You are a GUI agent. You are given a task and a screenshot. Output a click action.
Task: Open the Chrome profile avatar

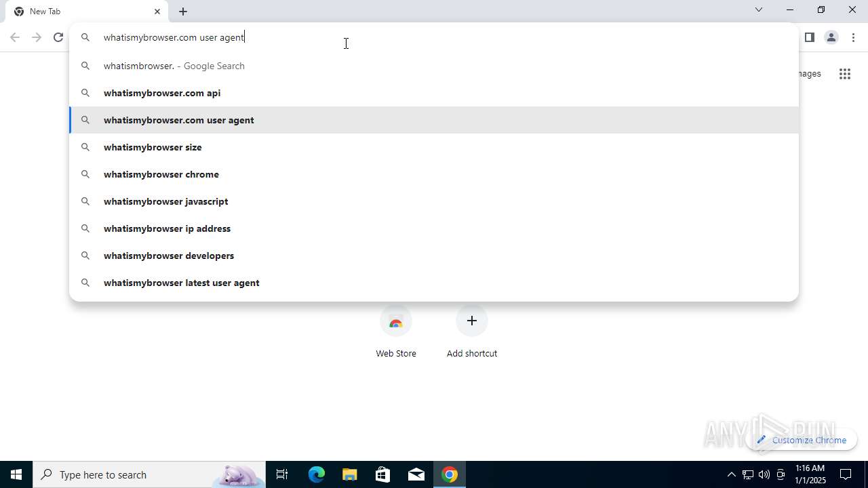(831, 37)
